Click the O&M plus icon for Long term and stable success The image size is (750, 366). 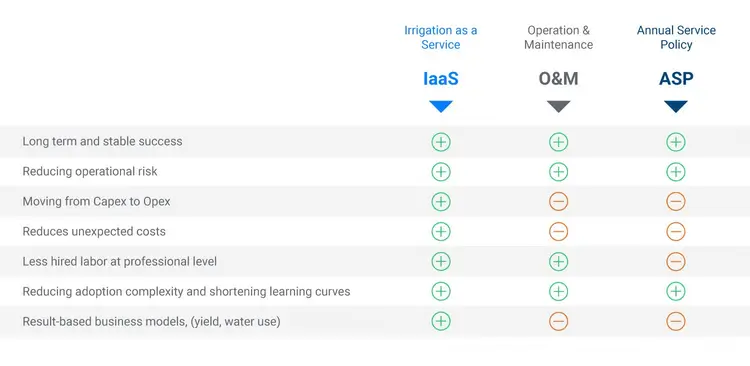click(x=558, y=142)
